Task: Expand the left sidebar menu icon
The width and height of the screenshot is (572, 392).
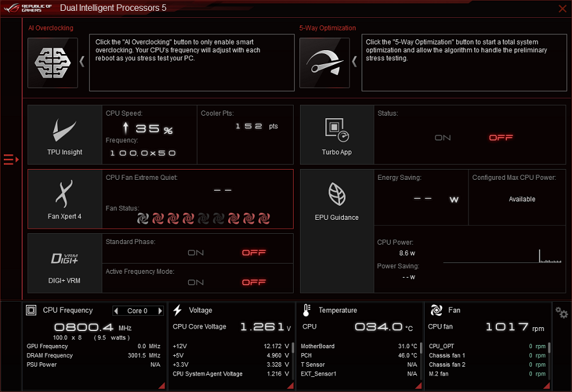Action: click(11, 159)
